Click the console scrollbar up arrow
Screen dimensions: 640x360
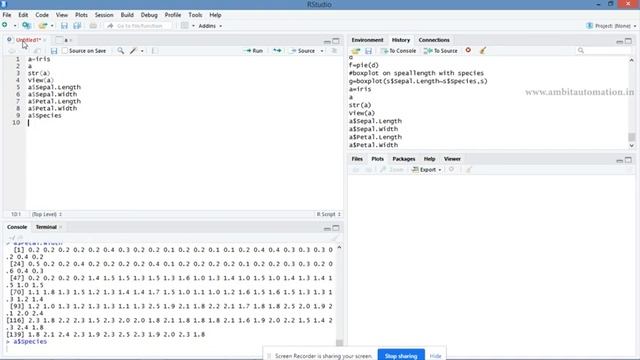pos(339,247)
